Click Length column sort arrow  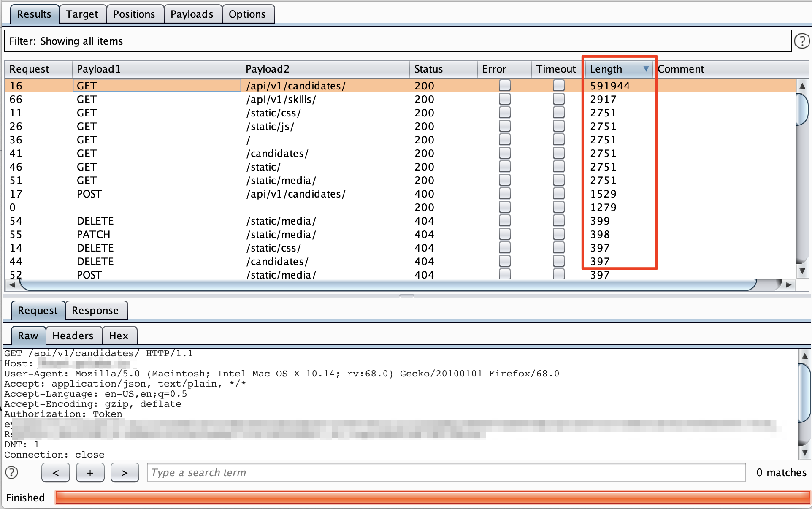[x=646, y=69]
